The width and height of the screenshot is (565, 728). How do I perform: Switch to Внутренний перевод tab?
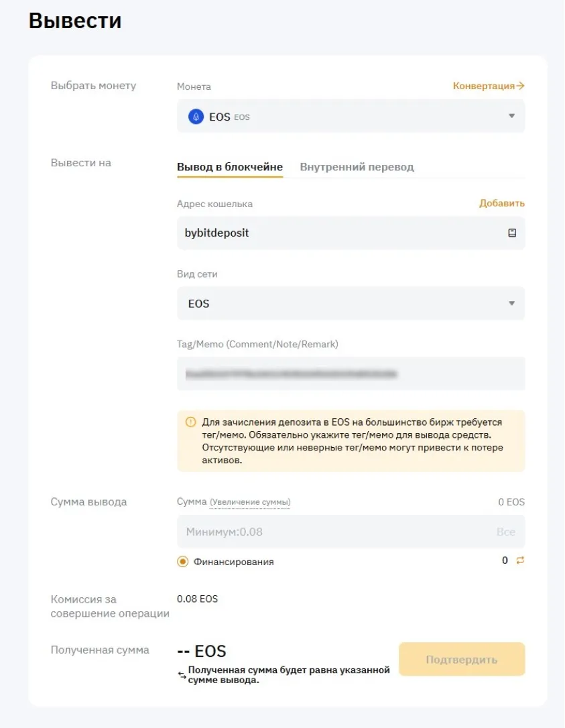[x=357, y=167]
